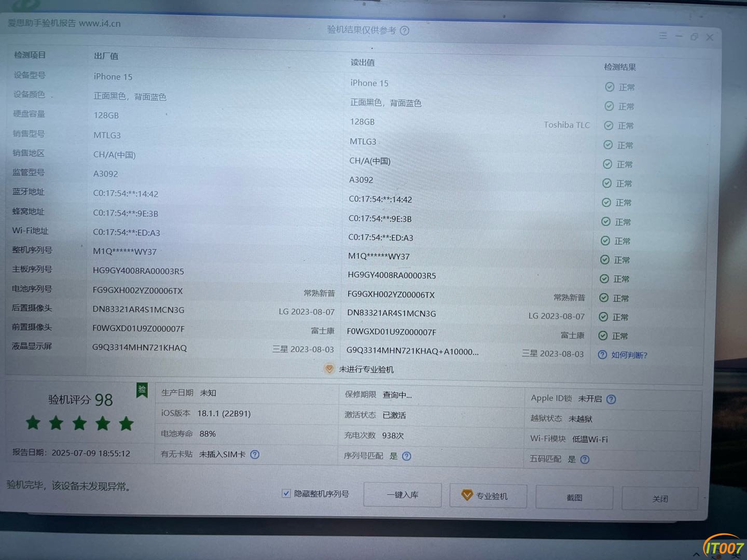The width and height of the screenshot is (747, 560).
Task: Click the 一键入库 button
Action: click(x=403, y=495)
